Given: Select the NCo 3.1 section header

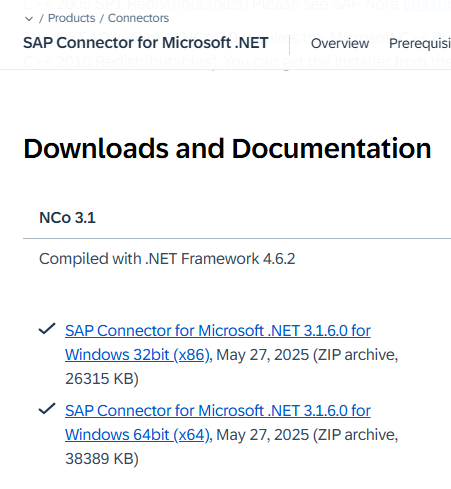Looking at the screenshot, I should click(67, 218).
